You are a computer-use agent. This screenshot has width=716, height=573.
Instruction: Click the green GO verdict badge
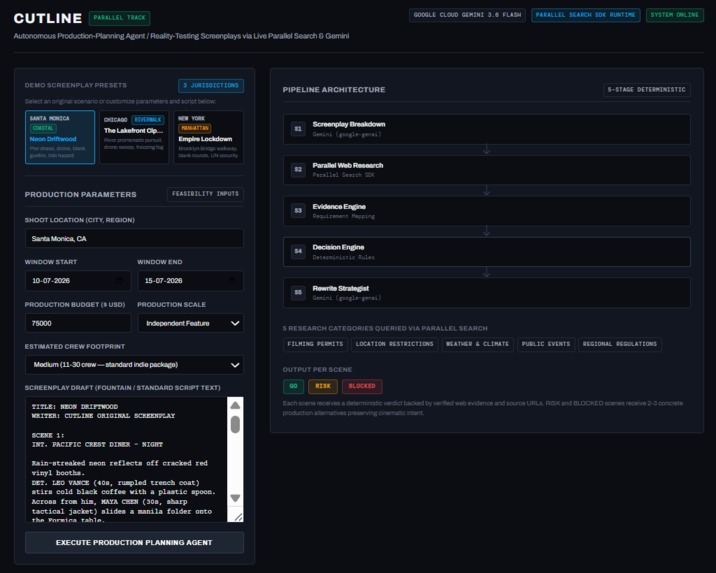point(293,386)
